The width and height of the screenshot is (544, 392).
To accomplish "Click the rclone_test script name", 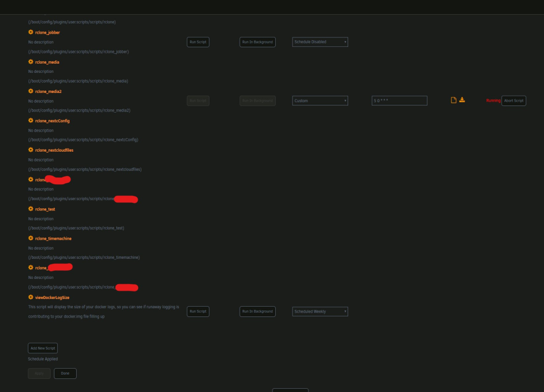I will [45, 209].
